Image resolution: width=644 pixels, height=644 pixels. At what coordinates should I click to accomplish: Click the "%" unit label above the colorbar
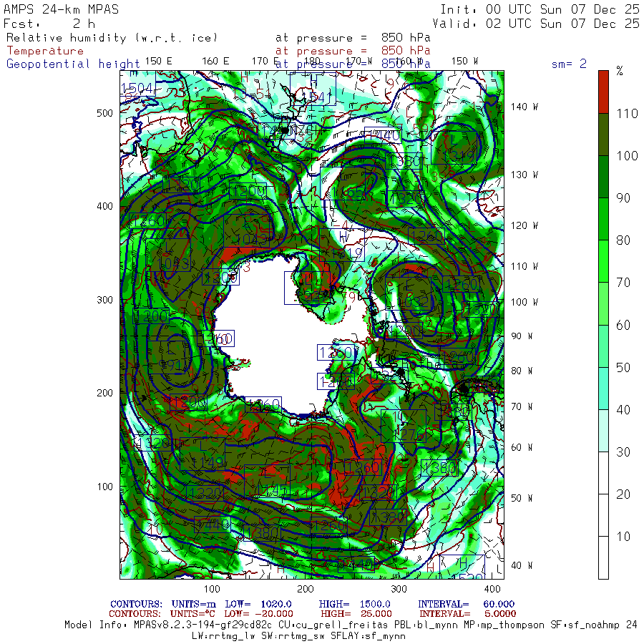point(620,71)
